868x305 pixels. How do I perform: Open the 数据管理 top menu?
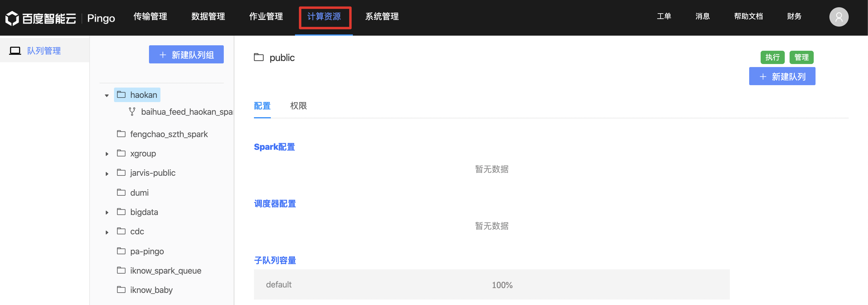click(208, 16)
